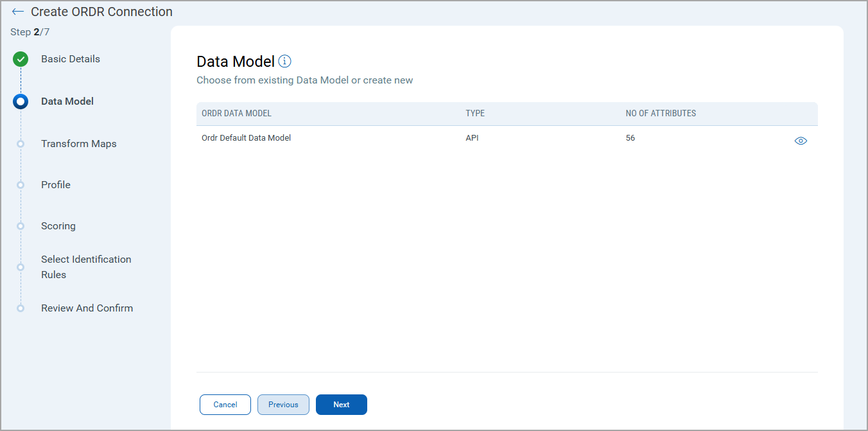Select the Ordr Default Data Model row
The height and width of the screenshot is (431, 868).
[x=247, y=138]
